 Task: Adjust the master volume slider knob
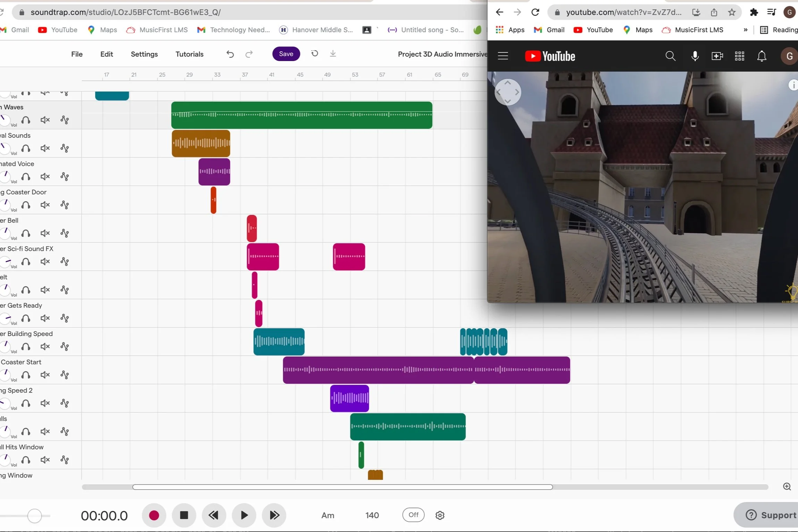point(34,516)
